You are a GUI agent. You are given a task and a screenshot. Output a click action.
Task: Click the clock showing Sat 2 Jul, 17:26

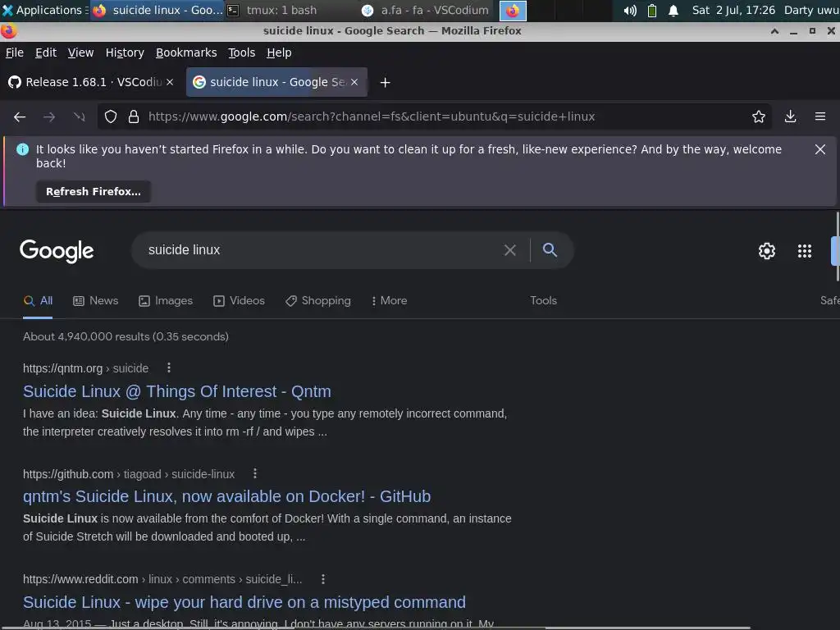[x=733, y=10]
